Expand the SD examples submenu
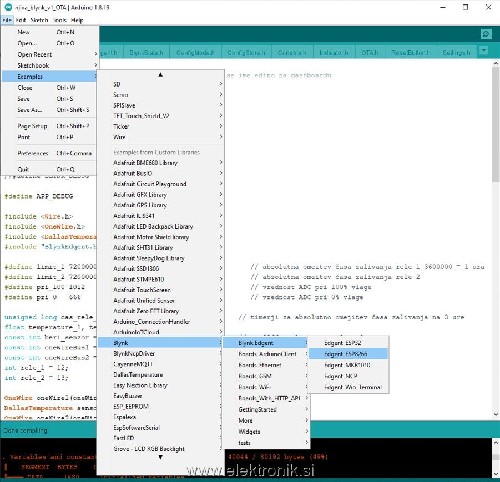 [161, 84]
